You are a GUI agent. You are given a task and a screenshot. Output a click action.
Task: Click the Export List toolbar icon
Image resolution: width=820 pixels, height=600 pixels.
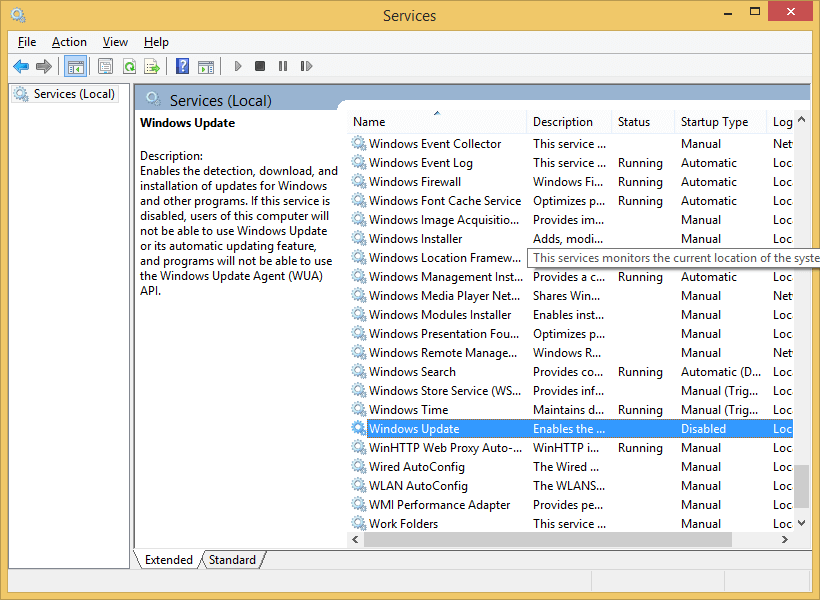152,66
